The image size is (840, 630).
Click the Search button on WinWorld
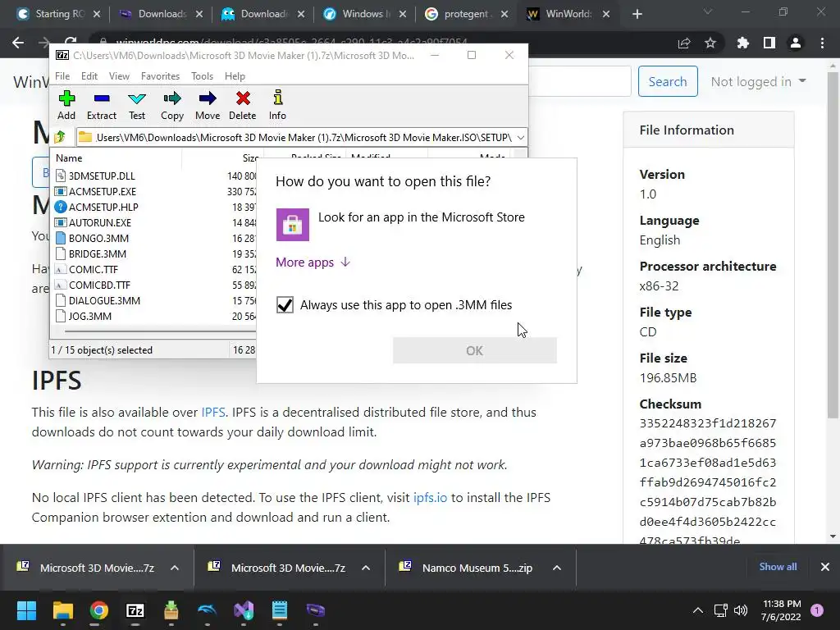pos(668,81)
